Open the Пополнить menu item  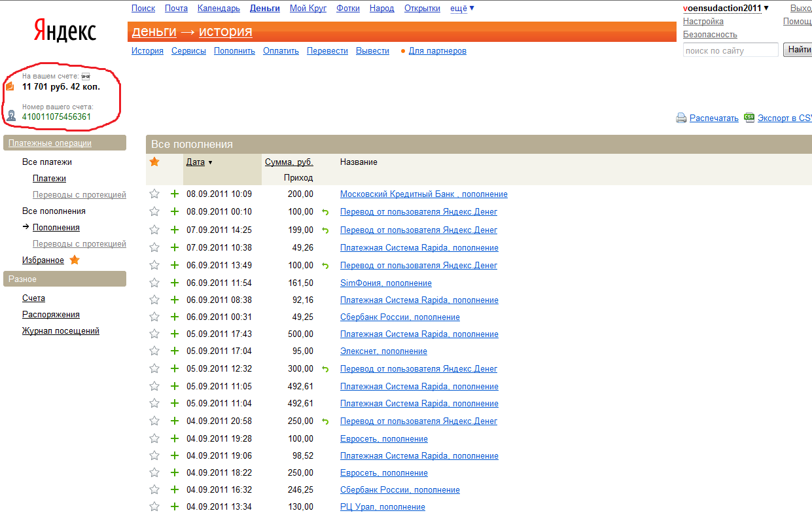coord(234,51)
